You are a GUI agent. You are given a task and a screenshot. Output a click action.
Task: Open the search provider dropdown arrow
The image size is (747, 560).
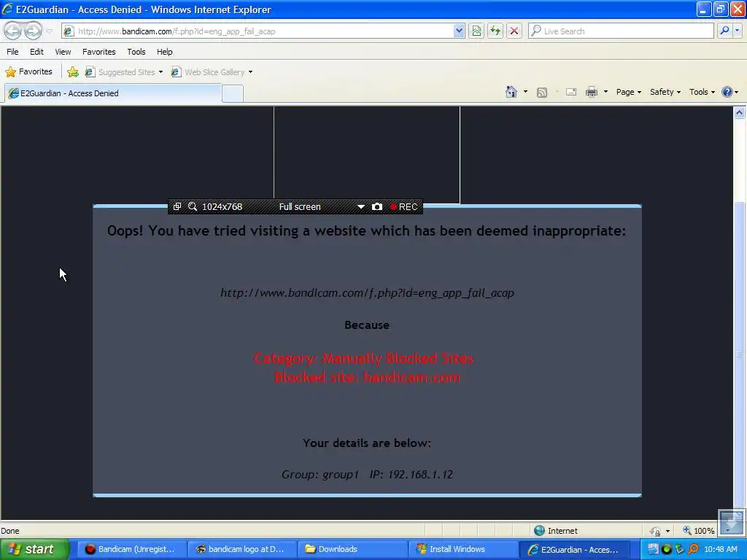(738, 31)
